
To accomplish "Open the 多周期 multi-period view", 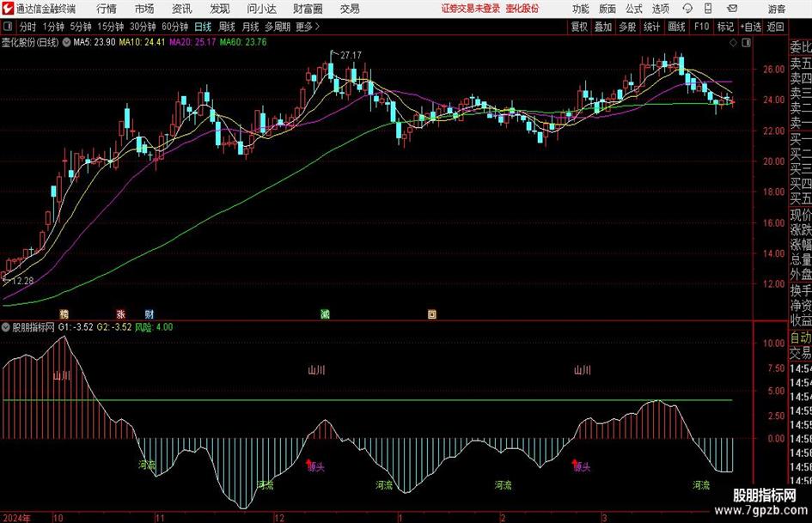I will [x=278, y=27].
